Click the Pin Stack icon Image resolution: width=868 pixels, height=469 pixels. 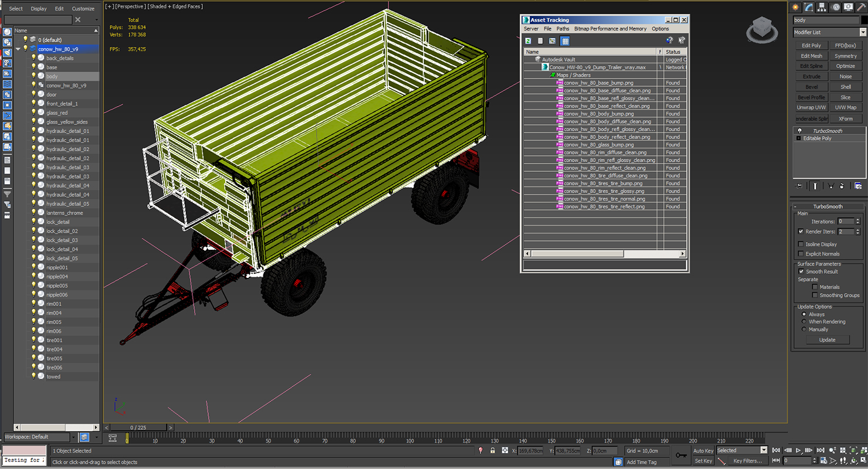pyautogui.click(x=799, y=186)
